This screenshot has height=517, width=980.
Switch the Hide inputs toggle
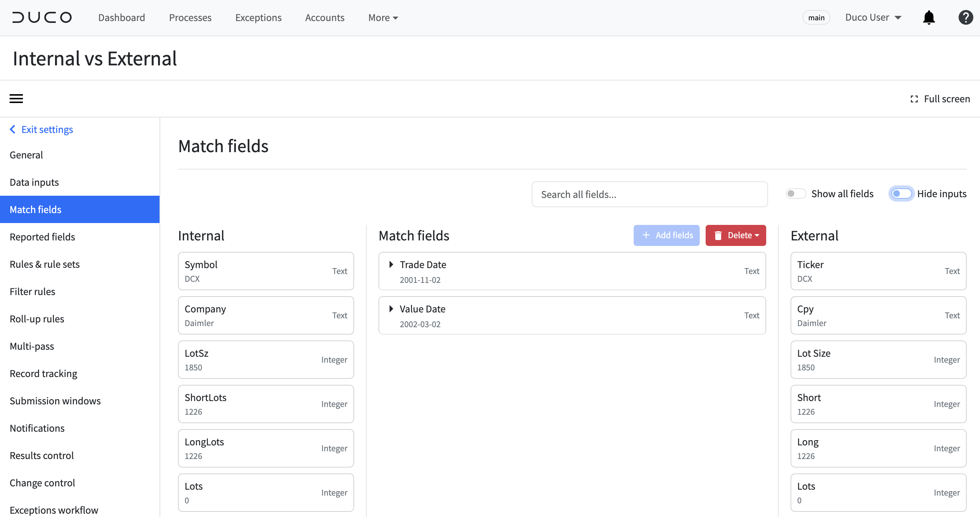click(x=901, y=194)
